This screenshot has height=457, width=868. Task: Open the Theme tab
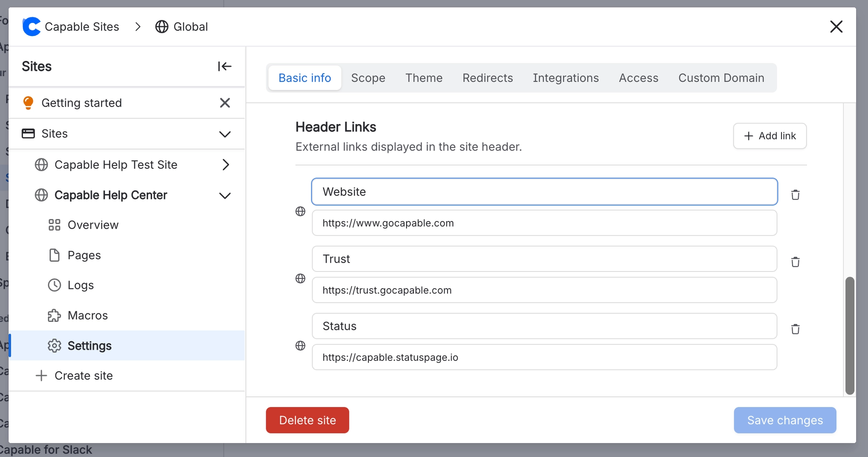point(424,78)
